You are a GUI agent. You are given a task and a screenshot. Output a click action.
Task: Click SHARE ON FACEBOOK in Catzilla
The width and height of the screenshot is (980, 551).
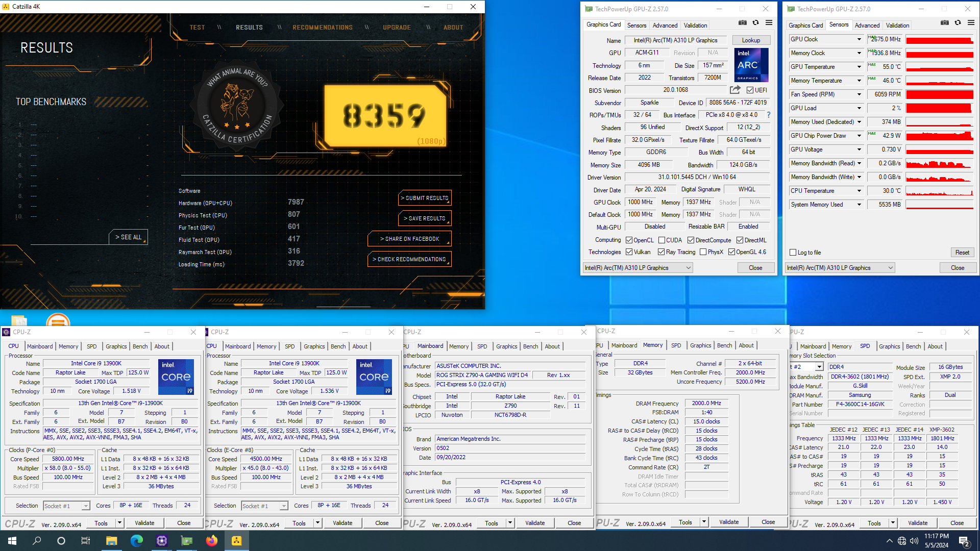tap(409, 239)
